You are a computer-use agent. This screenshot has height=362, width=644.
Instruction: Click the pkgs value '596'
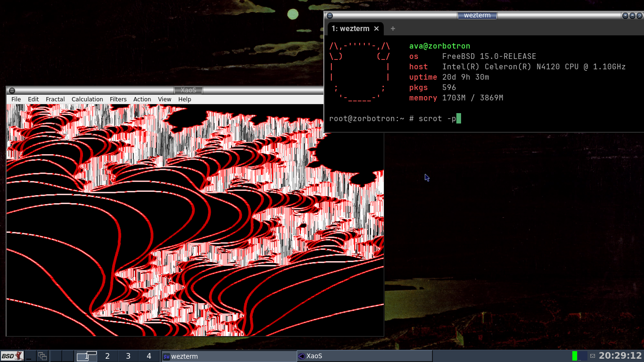click(449, 88)
